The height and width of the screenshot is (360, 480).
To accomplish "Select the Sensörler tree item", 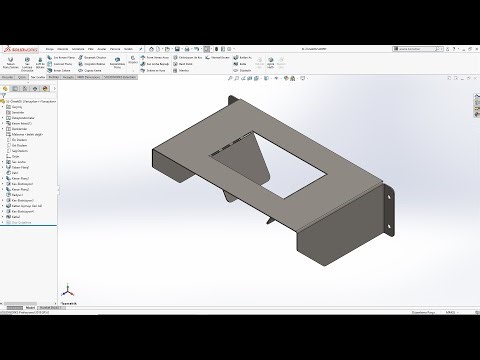I will click(x=15, y=112).
